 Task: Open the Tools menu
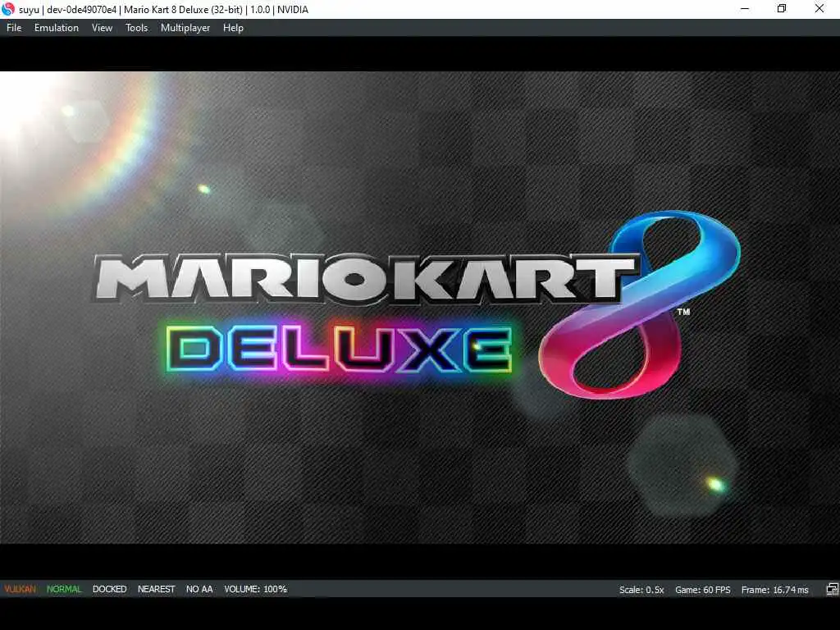pos(137,28)
